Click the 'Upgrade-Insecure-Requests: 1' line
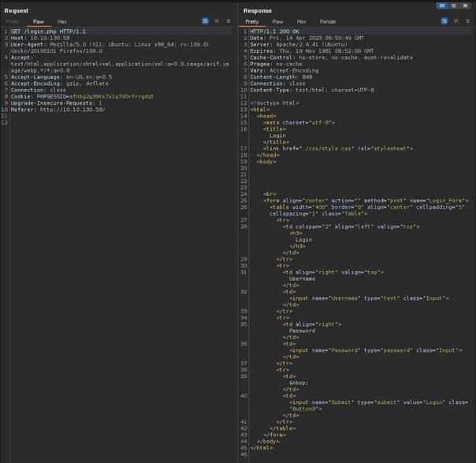 pyautogui.click(x=56, y=103)
